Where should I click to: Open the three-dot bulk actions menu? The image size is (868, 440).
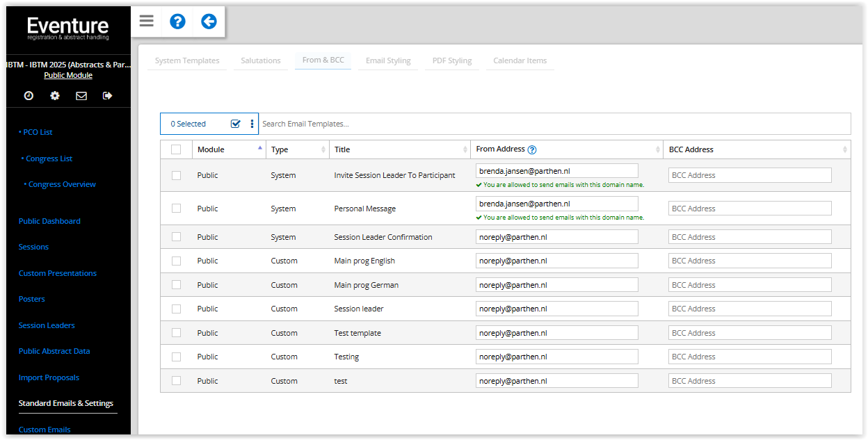point(252,124)
